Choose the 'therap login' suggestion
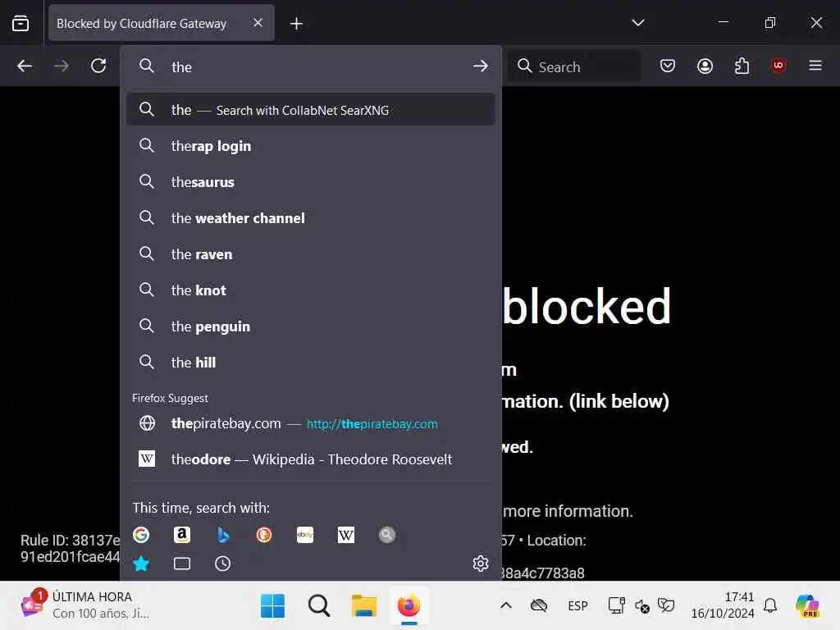Viewport: 840px width, 630px height. [311, 146]
